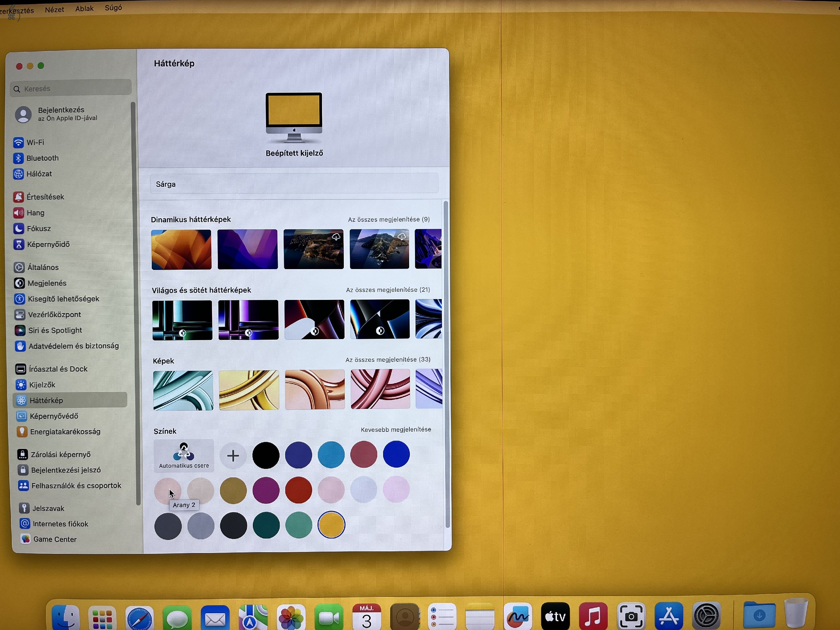The image size is (840, 630).
Task: Choose the purple Monterey dynamic wallpaper
Action: click(x=248, y=249)
